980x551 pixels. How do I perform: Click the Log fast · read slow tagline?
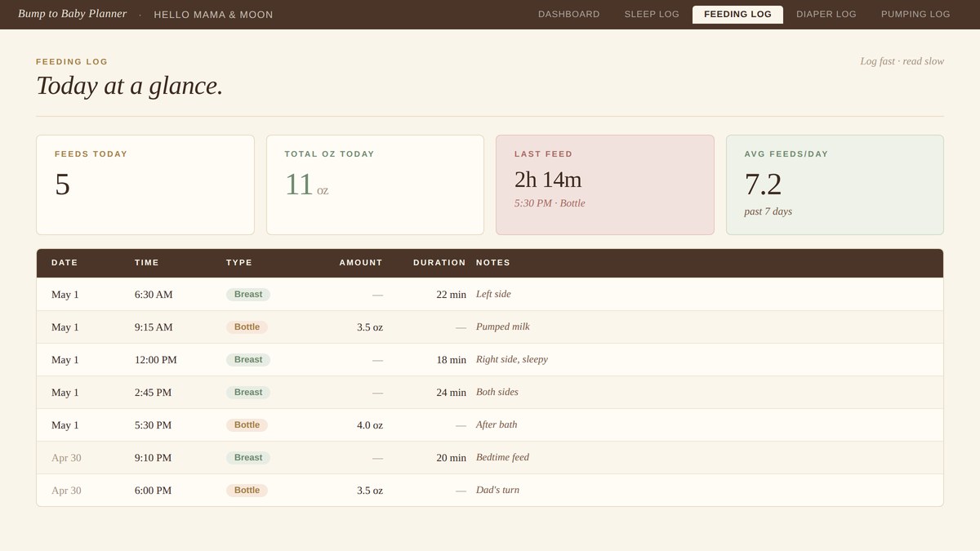[902, 61]
